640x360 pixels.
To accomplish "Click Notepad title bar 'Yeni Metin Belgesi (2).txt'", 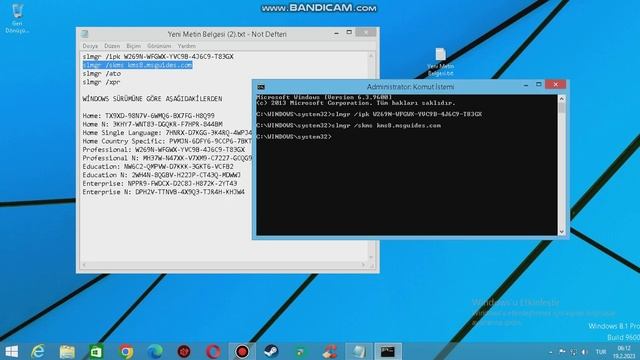I will tap(227, 34).
